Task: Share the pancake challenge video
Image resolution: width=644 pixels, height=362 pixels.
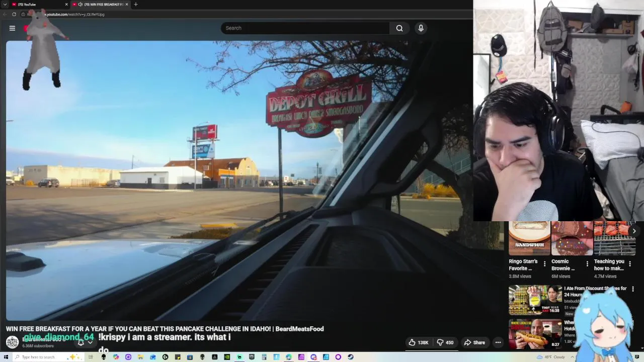Action: point(474,342)
